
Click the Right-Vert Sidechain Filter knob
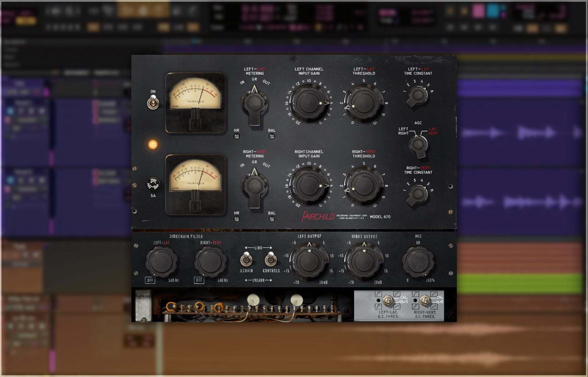pyautogui.click(x=210, y=261)
